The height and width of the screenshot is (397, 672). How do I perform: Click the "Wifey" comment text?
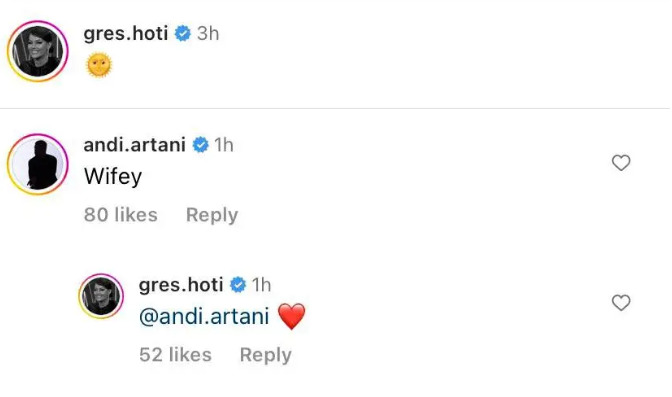[x=113, y=176]
